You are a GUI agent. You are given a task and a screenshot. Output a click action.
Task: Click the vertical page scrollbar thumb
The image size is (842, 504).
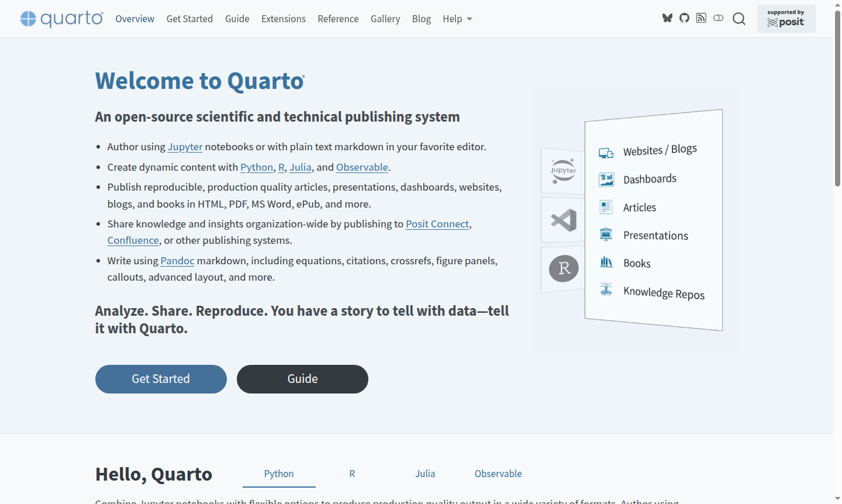tap(837, 99)
